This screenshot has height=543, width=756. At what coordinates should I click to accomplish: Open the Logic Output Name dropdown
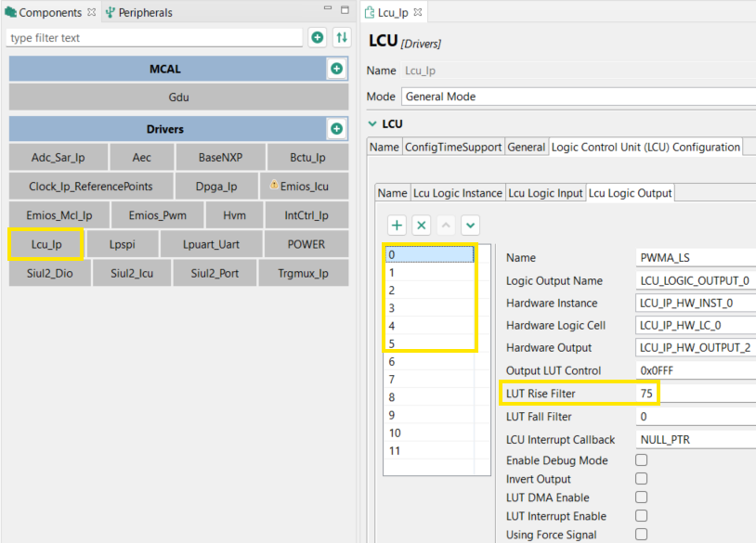(x=696, y=280)
